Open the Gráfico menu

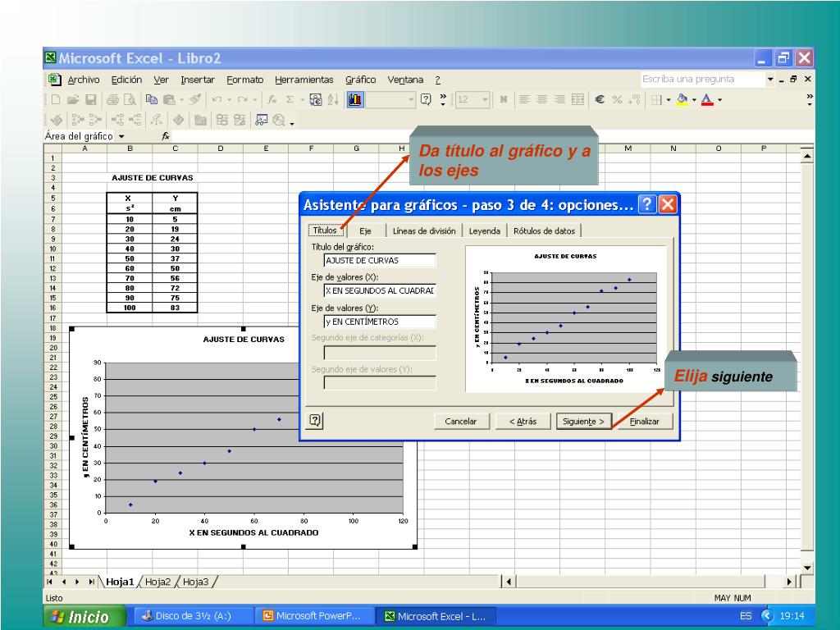point(361,80)
